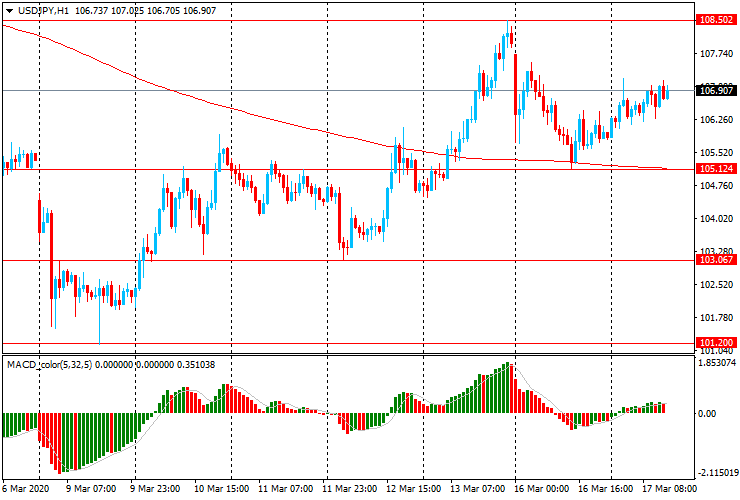Click the 11 Mar 07:00 time axis label
The height and width of the screenshot is (500, 740).
[x=286, y=488]
